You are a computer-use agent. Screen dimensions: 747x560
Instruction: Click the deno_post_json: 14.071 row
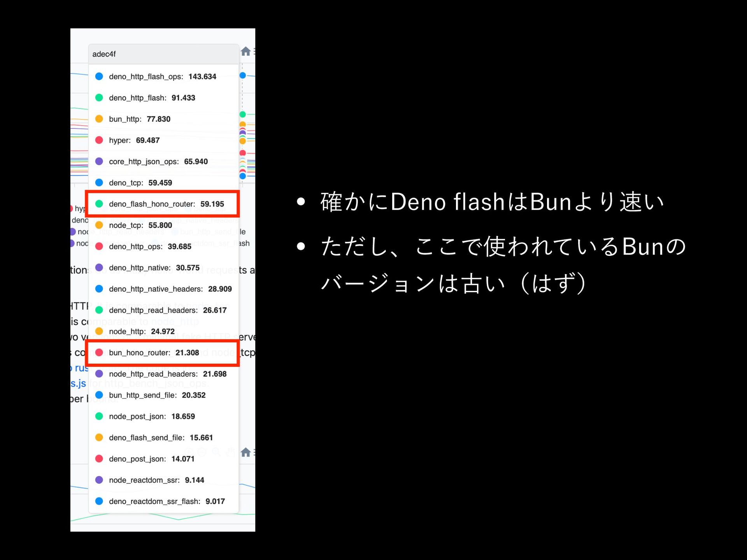[163, 459]
